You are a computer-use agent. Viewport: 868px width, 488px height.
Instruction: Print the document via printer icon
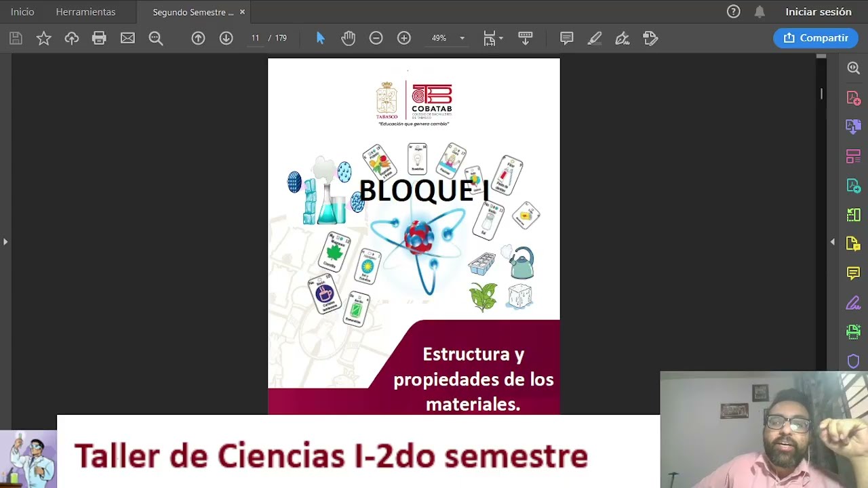click(100, 38)
